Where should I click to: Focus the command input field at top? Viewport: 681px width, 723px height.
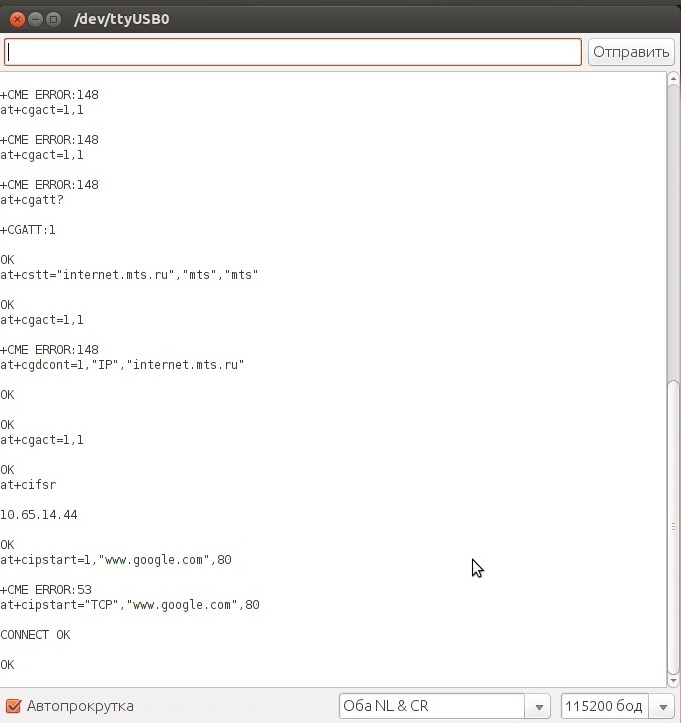293,52
